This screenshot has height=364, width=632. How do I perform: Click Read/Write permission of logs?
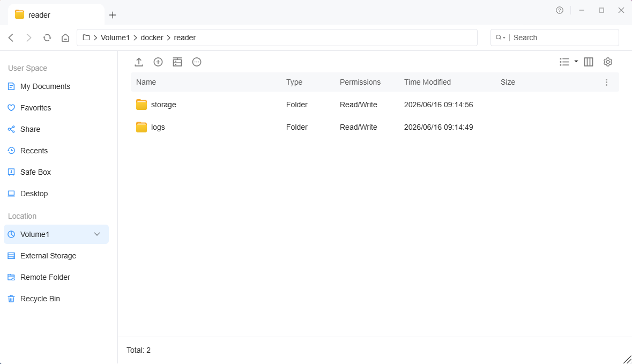coord(358,128)
